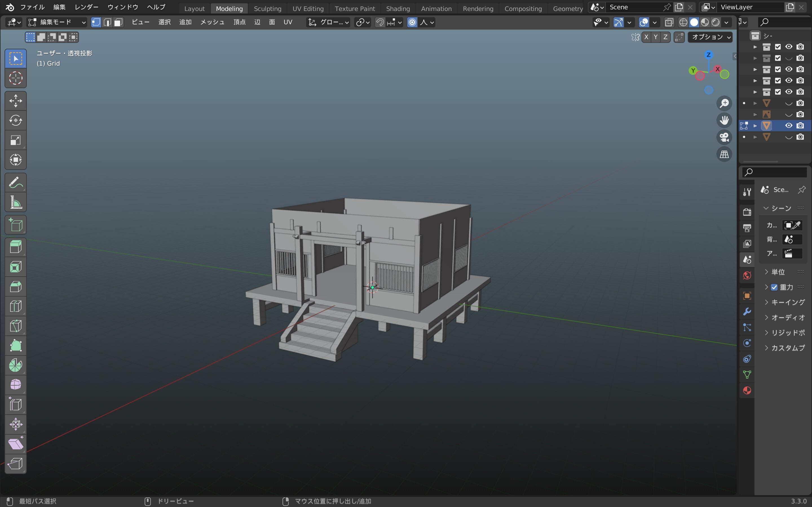Viewport: 812px width, 507px height.
Task: Toggle camera view button in viewport
Action: (x=724, y=137)
